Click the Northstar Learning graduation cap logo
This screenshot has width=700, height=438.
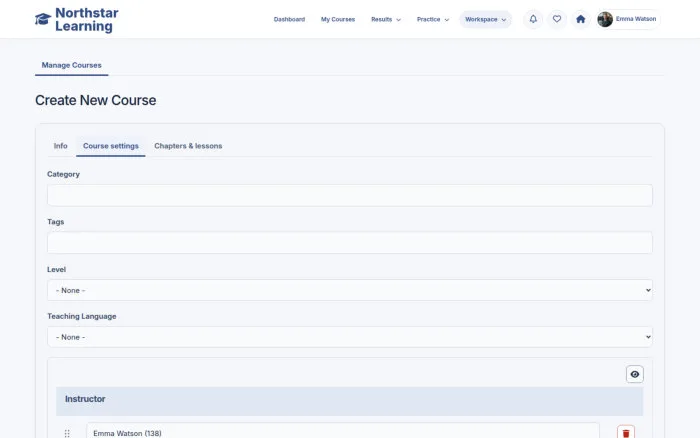coord(43,19)
